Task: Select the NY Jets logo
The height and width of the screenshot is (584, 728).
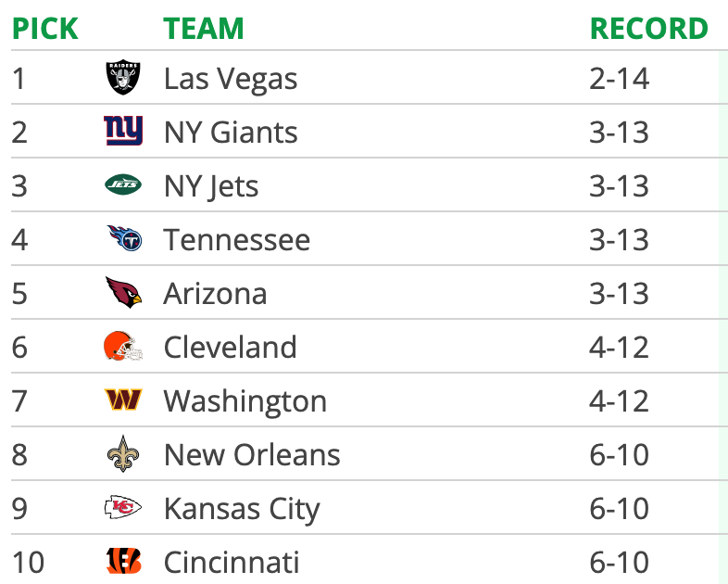Action: point(123,184)
